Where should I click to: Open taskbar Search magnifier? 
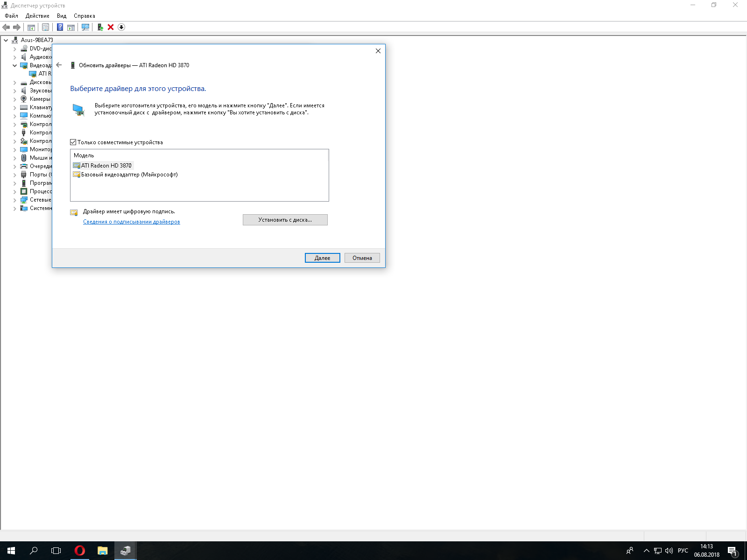click(x=34, y=551)
